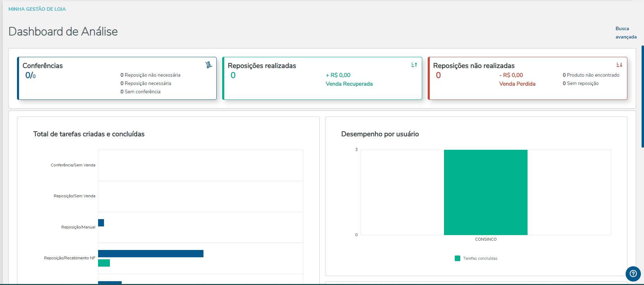Viewport: 644px width, 285px height.
Task: Click the Reposições realizadas arrow-up icon
Action: tap(414, 65)
